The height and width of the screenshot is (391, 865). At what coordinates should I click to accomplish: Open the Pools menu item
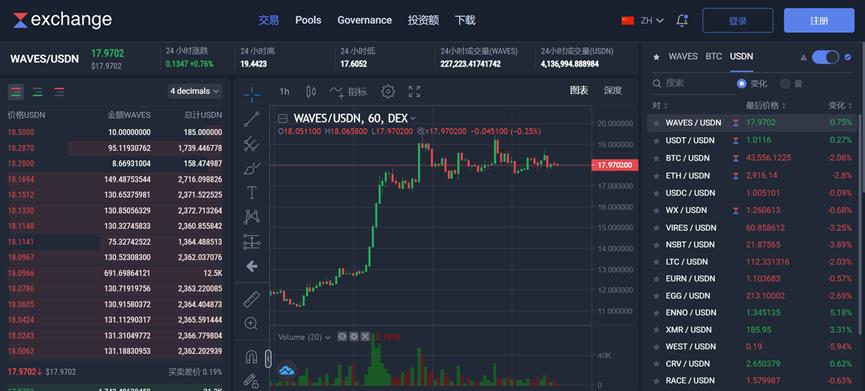pos(308,20)
